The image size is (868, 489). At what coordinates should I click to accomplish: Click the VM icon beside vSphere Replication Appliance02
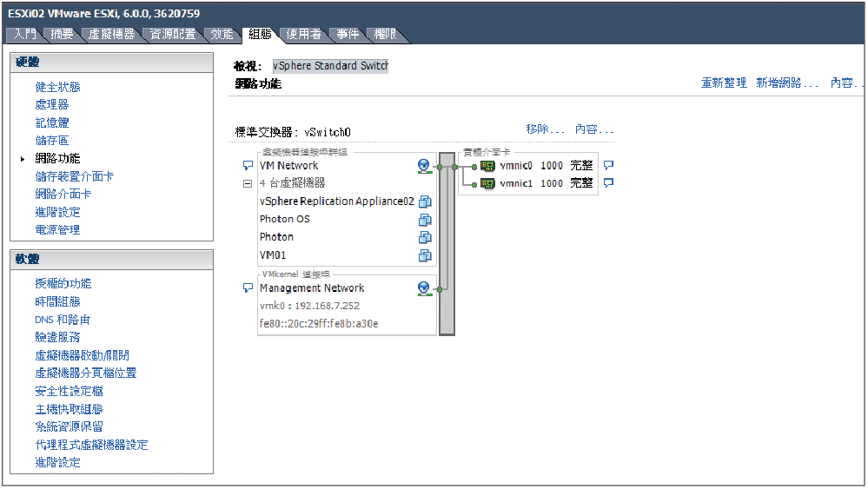click(425, 202)
